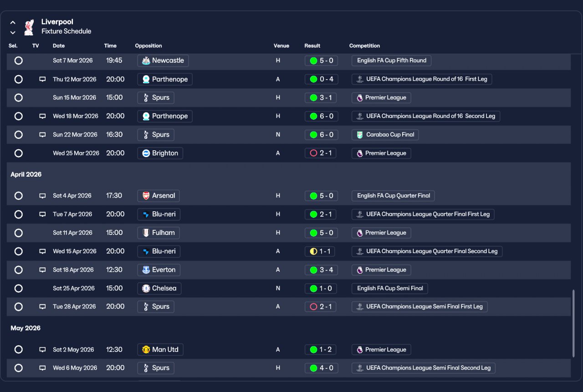Click the up chevron next to Liverpool
Viewport: 583px width, 392px height.
[x=13, y=22]
